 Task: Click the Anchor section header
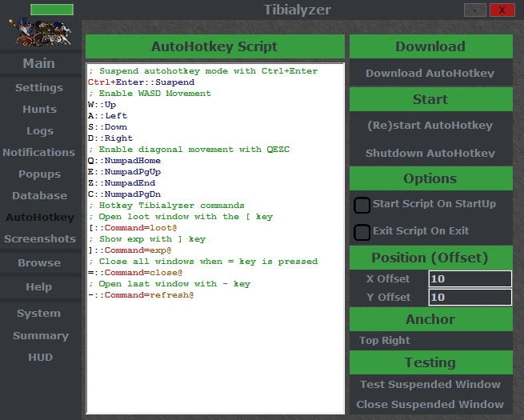(x=431, y=319)
